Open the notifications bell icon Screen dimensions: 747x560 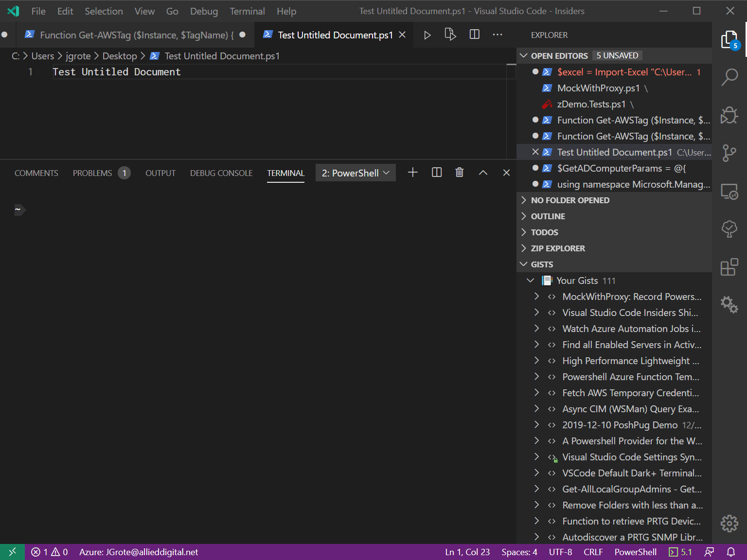pos(730,552)
